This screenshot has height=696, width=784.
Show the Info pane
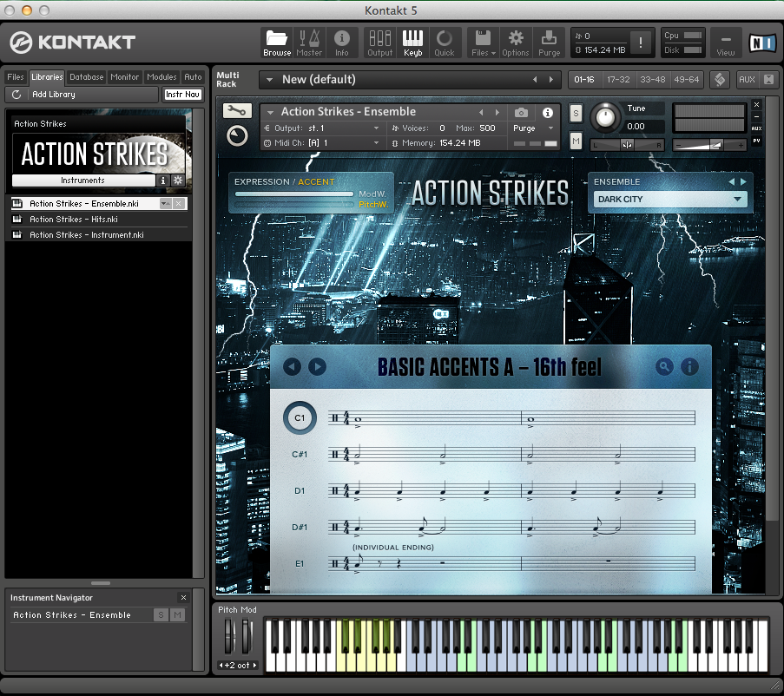click(341, 43)
